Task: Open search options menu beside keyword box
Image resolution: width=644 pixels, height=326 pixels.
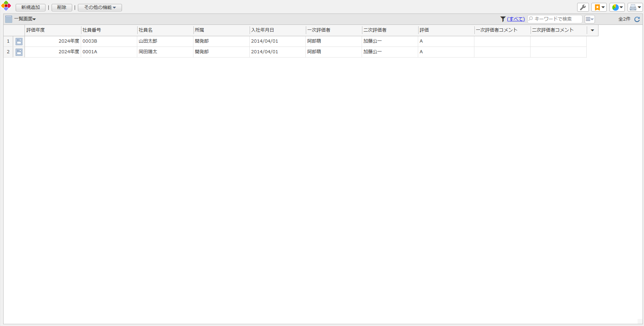Action: coord(590,19)
